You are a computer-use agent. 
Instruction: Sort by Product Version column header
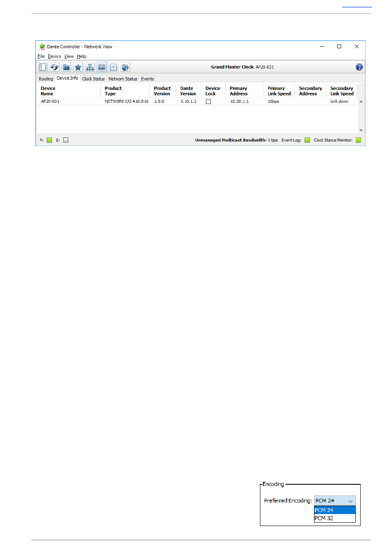[x=162, y=91]
